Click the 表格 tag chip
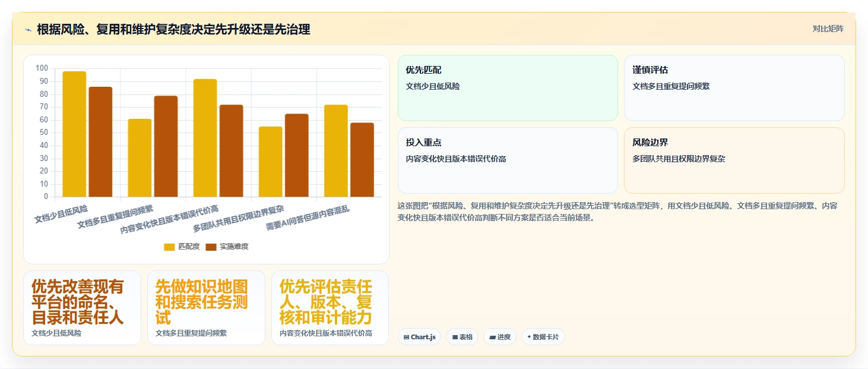The width and height of the screenshot is (868, 369). 462,337
